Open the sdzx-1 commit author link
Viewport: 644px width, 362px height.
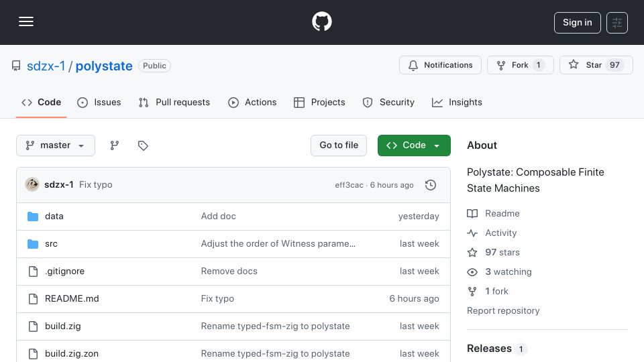[59, 185]
